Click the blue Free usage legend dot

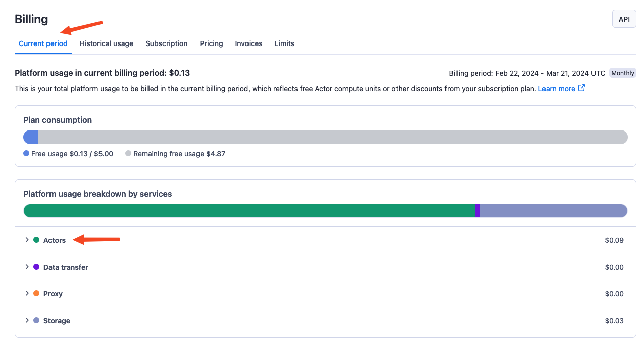coord(26,153)
